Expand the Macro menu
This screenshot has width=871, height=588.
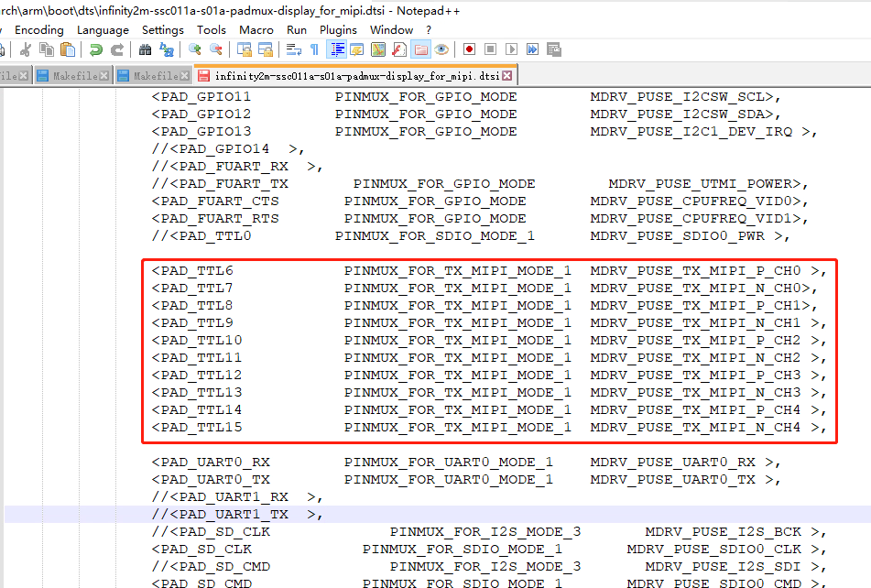click(x=256, y=29)
